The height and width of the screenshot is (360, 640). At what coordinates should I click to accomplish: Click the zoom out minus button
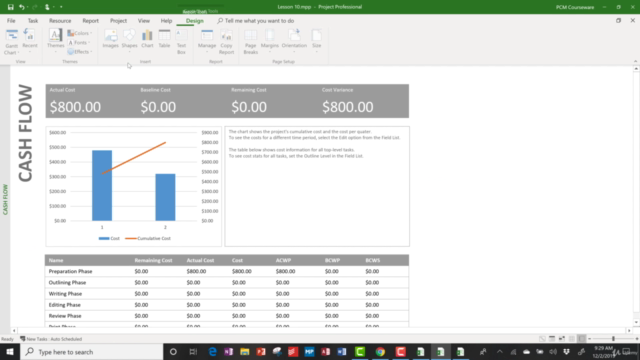pyautogui.click(x=589, y=339)
